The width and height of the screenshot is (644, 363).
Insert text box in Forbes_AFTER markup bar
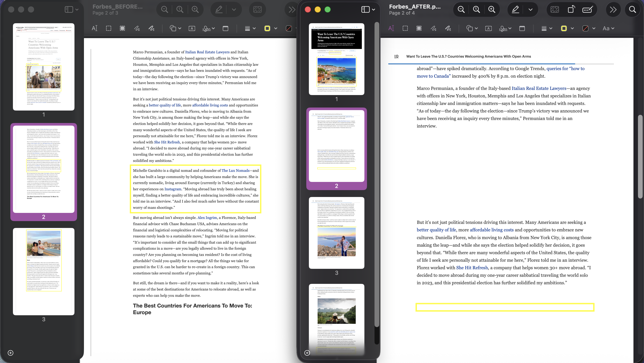[x=488, y=28]
